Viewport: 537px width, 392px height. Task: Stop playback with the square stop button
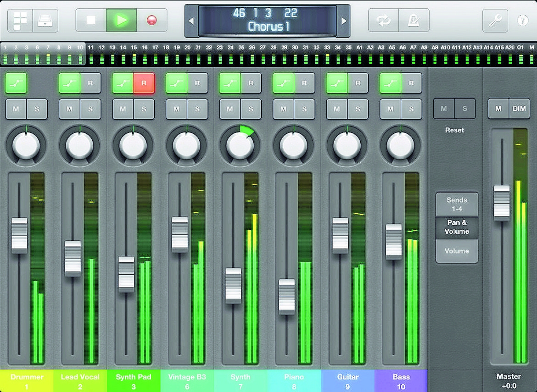(91, 21)
